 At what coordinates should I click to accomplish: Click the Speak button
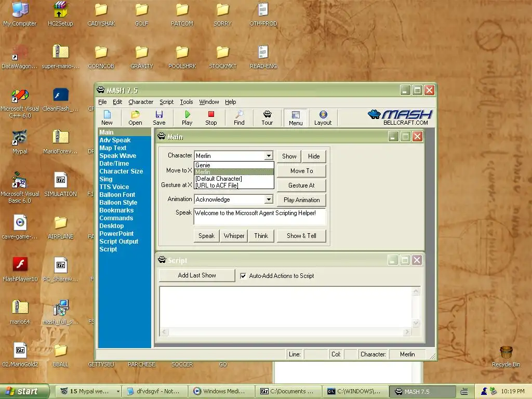[x=207, y=236]
